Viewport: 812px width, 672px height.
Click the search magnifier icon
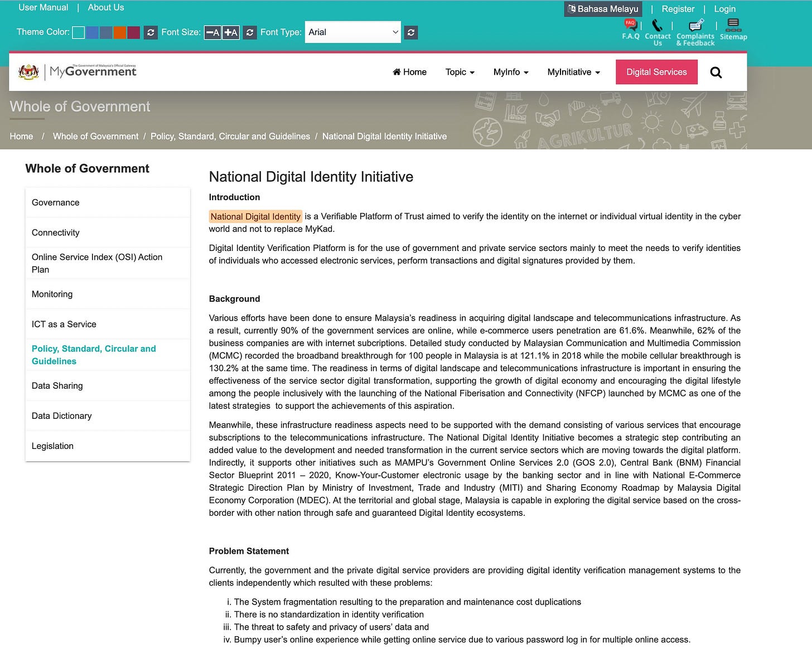[x=716, y=72]
